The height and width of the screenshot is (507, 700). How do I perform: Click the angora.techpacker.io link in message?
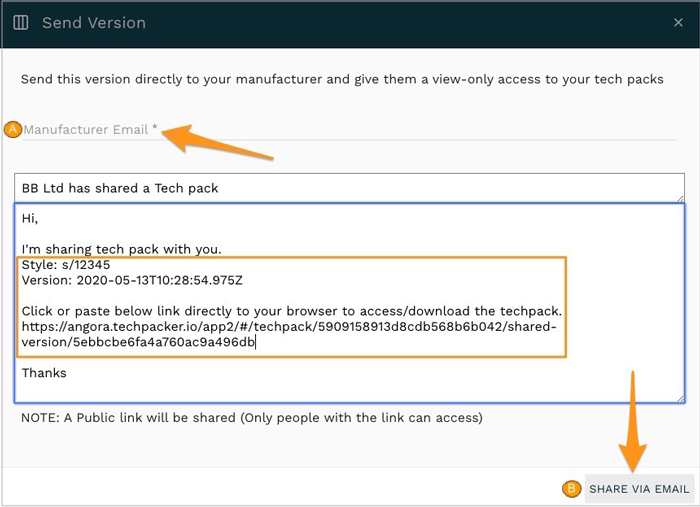pos(290,327)
